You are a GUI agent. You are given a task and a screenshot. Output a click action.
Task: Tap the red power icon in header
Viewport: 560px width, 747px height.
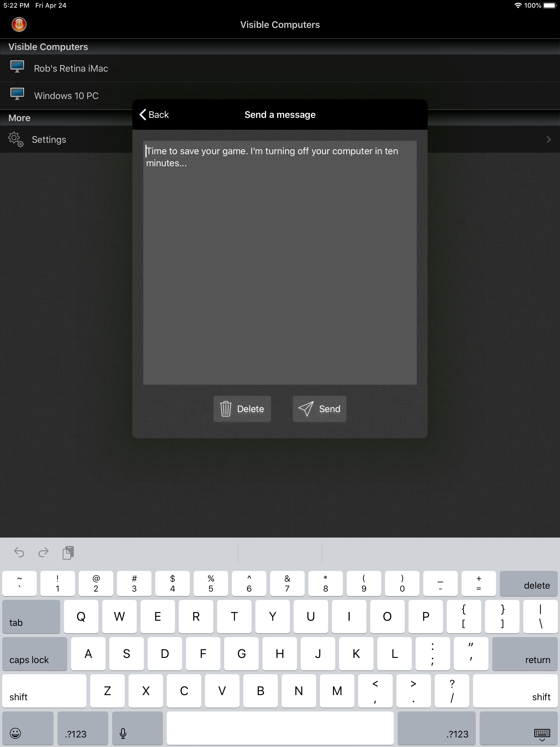[19, 25]
